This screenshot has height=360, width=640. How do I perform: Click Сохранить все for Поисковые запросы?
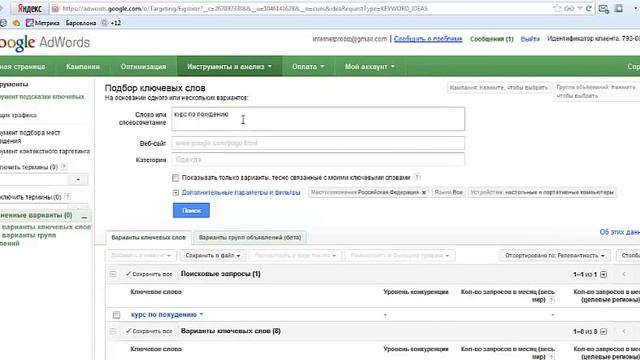click(x=149, y=274)
